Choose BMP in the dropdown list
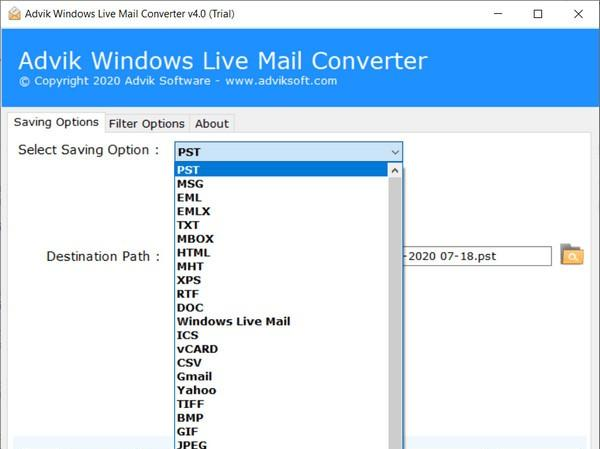This screenshot has width=600, height=449. coord(281,418)
